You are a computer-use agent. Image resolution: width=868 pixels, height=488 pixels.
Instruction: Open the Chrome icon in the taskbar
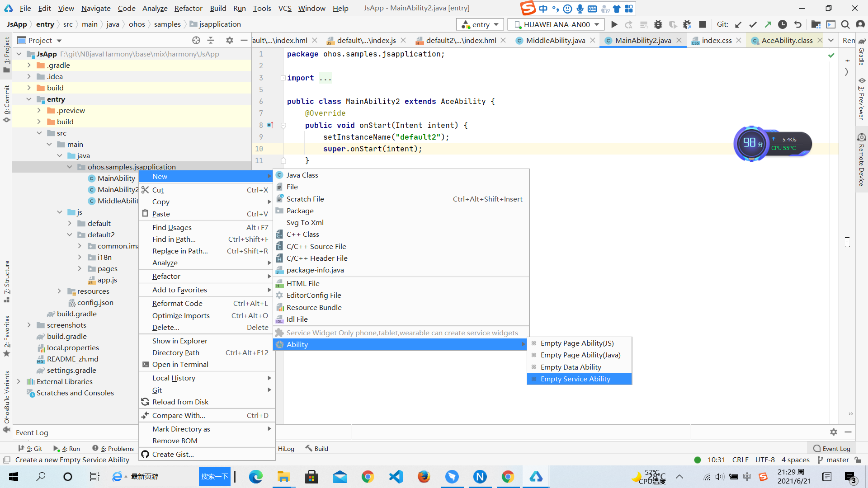coord(368,476)
